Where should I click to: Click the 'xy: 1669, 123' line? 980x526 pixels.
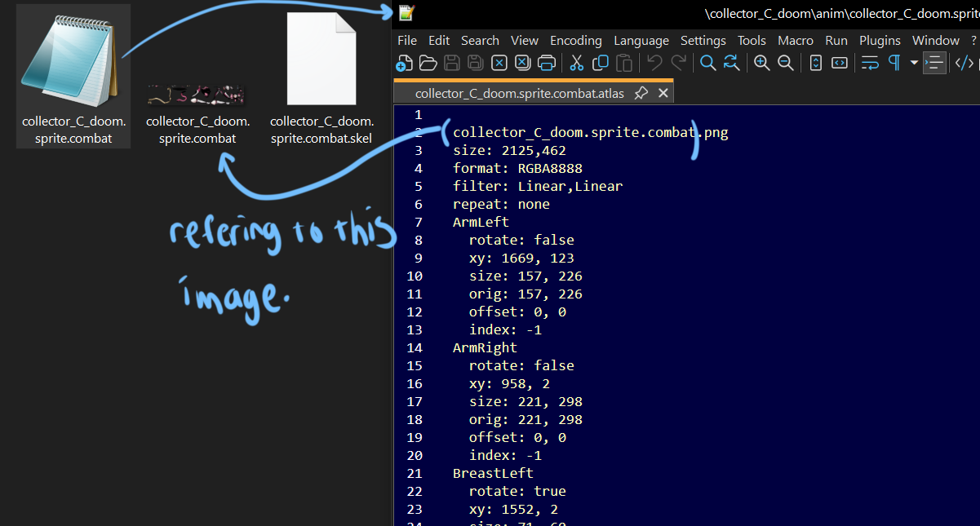pos(521,258)
